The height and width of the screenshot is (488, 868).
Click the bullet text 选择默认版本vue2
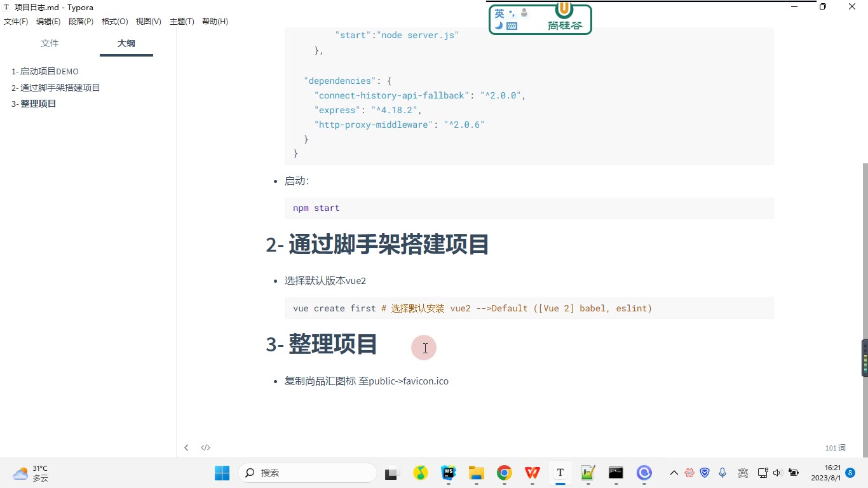pyautogui.click(x=325, y=281)
